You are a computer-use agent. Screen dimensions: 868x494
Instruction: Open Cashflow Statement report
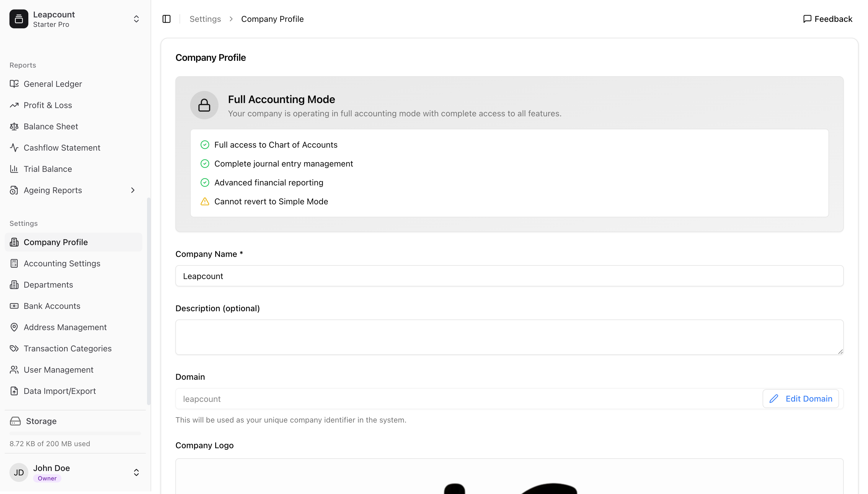pos(73,148)
